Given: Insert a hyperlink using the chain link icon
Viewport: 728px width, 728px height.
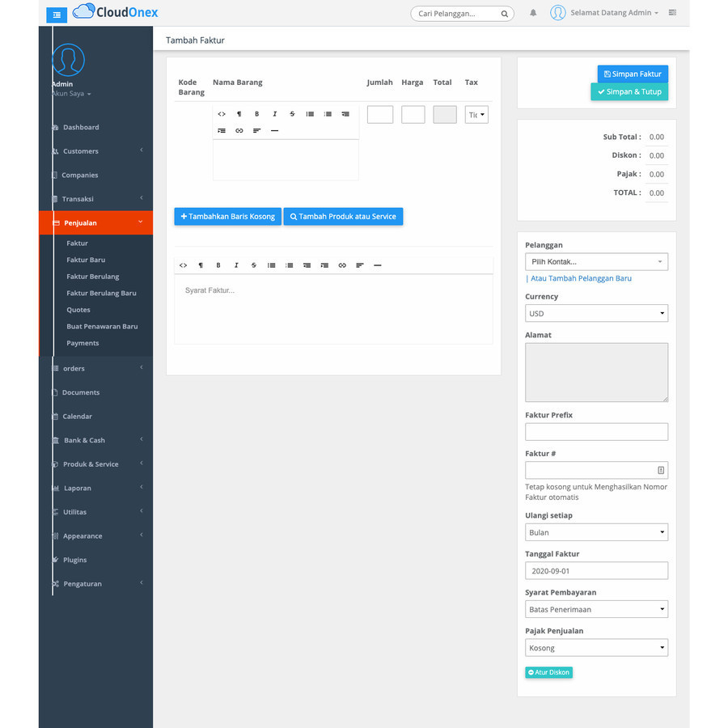Looking at the screenshot, I should (239, 129).
